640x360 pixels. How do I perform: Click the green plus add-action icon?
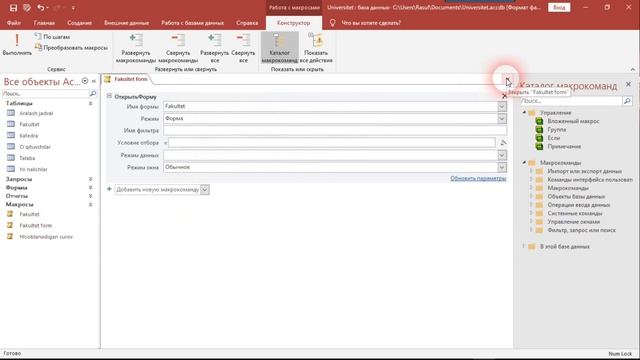109,189
